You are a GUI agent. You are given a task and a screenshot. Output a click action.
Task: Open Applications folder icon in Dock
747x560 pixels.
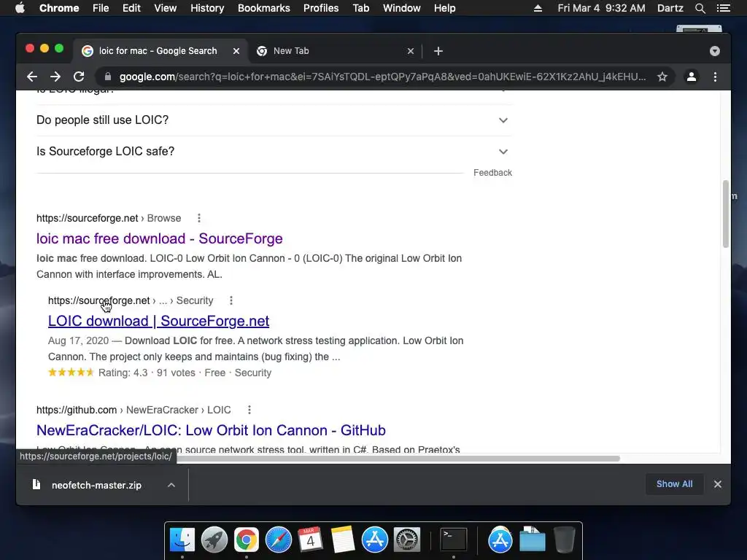(500, 540)
